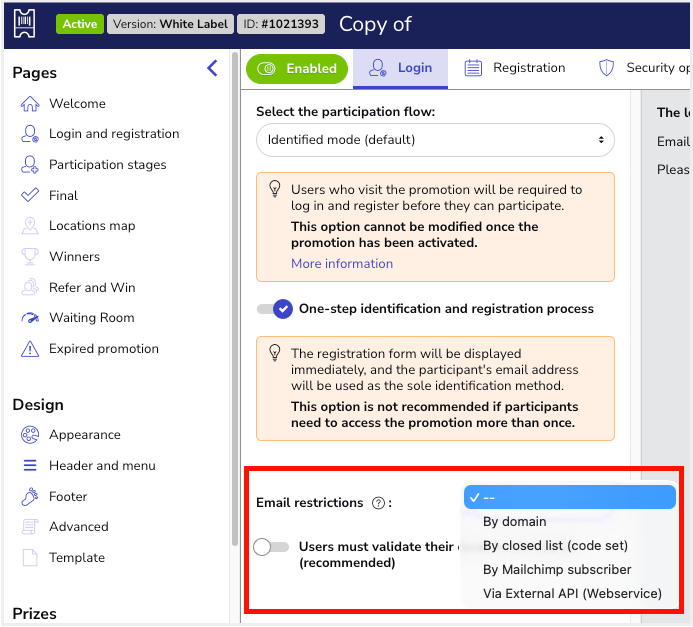The width and height of the screenshot is (693, 627).
Task: Click the Waiting Room gauge icon
Action: 30,318
